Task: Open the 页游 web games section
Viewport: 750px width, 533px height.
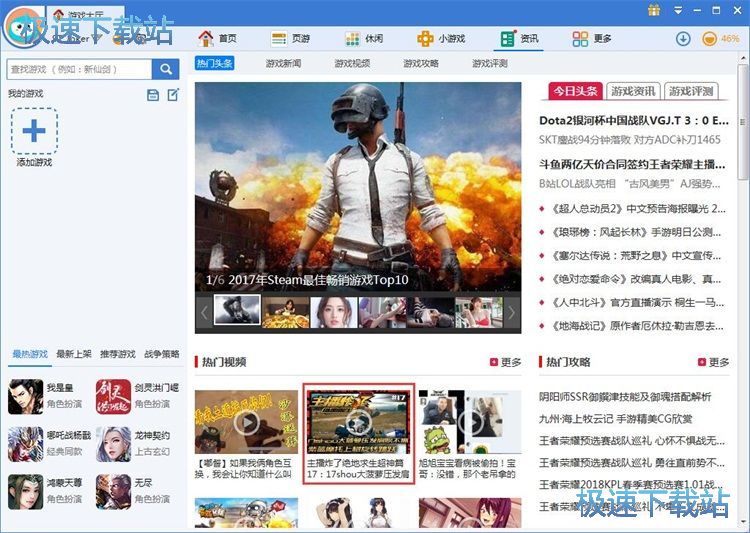Action: click(290, 38)
